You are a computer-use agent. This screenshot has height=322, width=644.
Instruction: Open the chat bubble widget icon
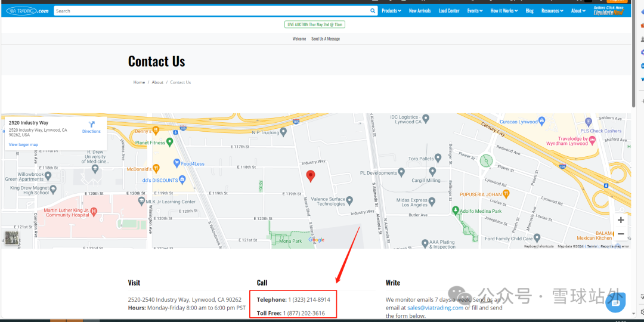[x=615, y=302]
